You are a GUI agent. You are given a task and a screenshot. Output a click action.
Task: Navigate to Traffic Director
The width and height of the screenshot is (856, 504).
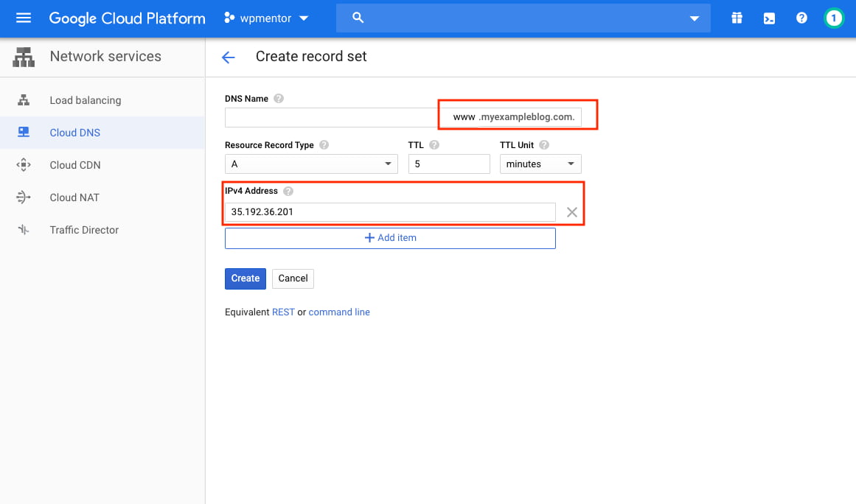click(102, 230)
